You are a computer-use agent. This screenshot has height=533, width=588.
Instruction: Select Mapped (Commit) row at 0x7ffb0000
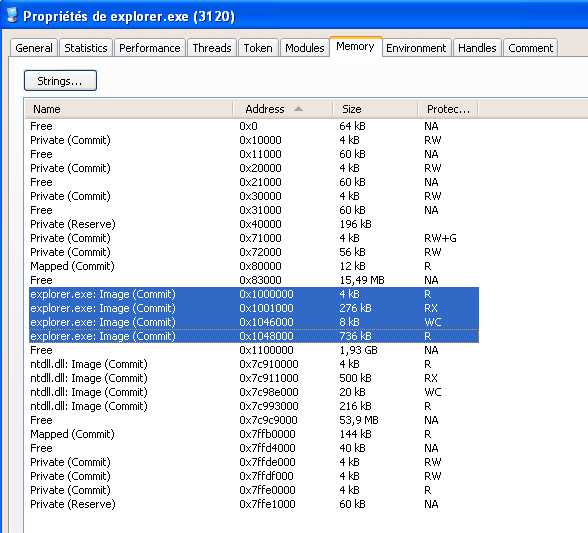click(x=254, y=434)
